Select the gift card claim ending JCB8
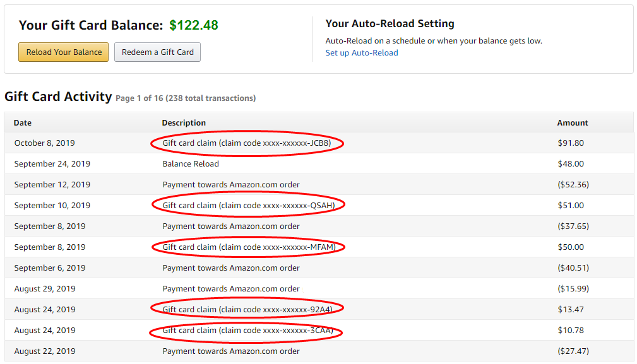The image size is (637, 364). tap(247, 143)
